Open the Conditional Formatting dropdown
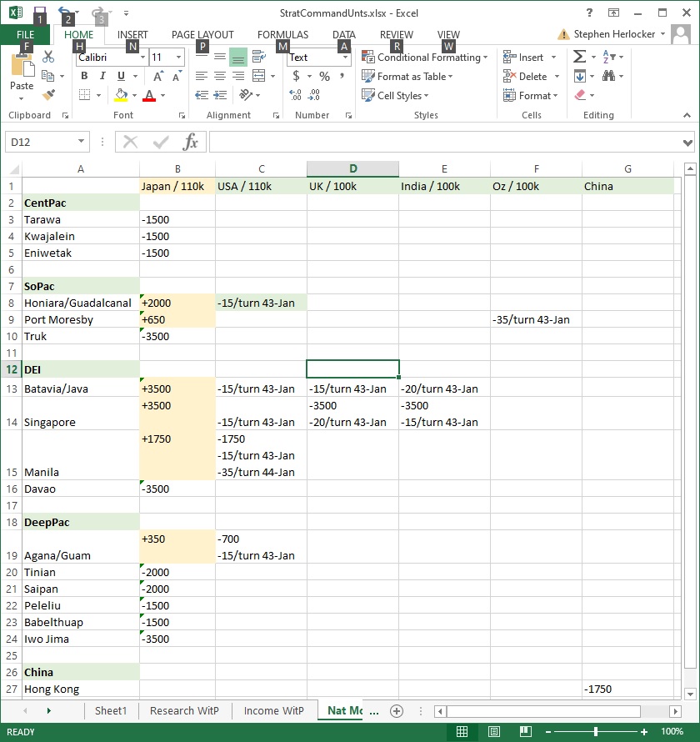This screenshot has width=700, height=742. point(424,58)
